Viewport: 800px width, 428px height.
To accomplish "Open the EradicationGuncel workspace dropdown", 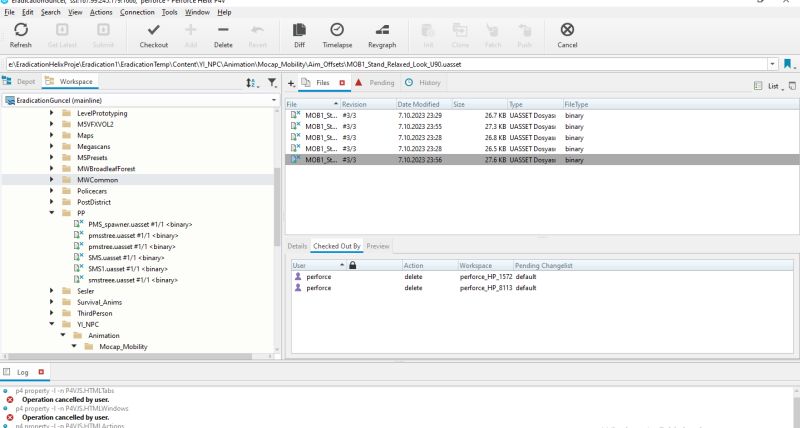I will tap(274, 100).
